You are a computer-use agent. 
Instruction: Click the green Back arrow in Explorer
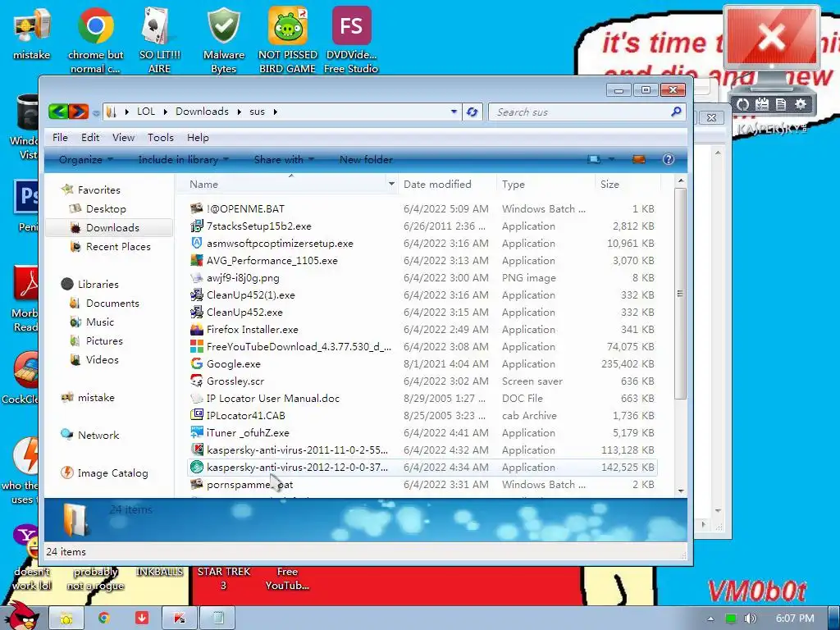tap(58, 112)
